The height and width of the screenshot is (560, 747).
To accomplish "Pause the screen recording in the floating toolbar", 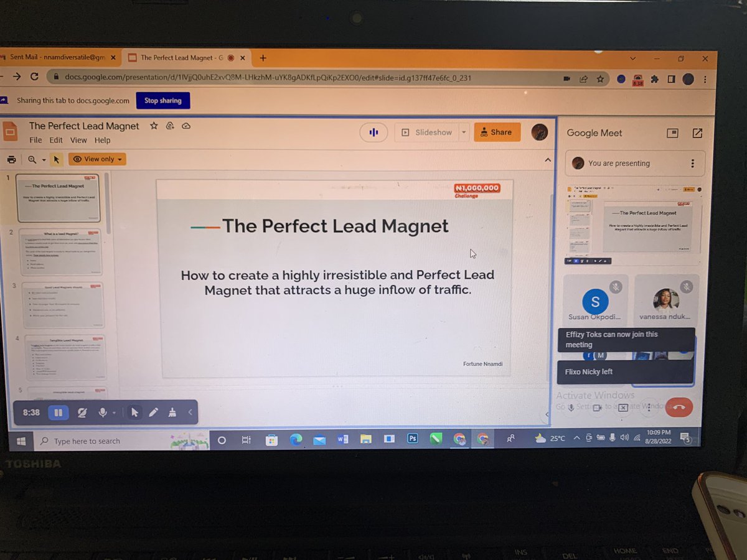I will 58,413.
